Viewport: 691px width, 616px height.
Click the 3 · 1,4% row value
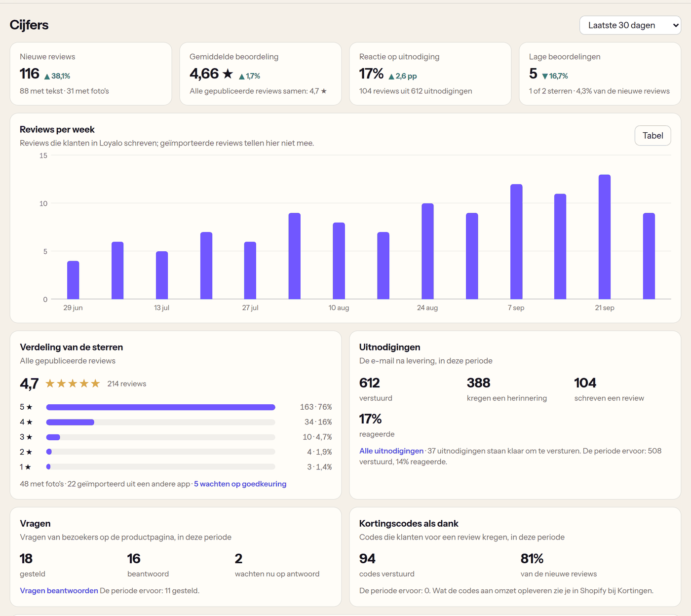pos(319,466)
